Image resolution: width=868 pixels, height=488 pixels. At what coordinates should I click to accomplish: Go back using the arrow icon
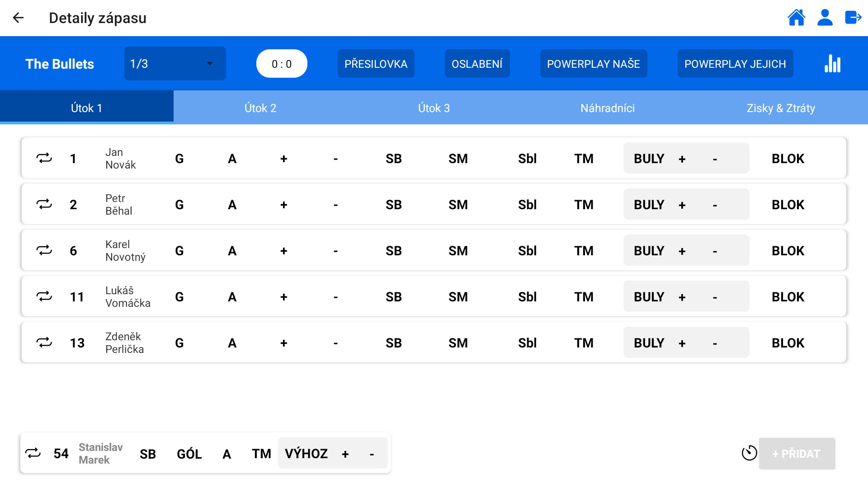pos(18,18)
